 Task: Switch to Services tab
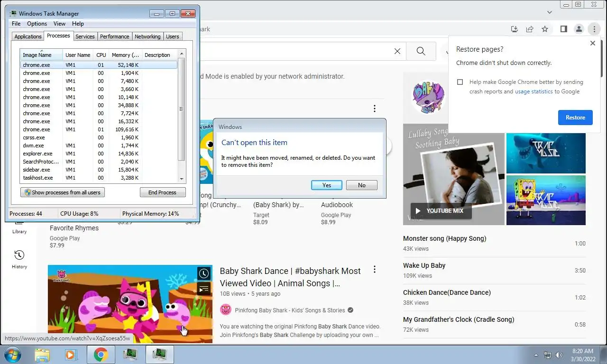click(x=85, y=36)
